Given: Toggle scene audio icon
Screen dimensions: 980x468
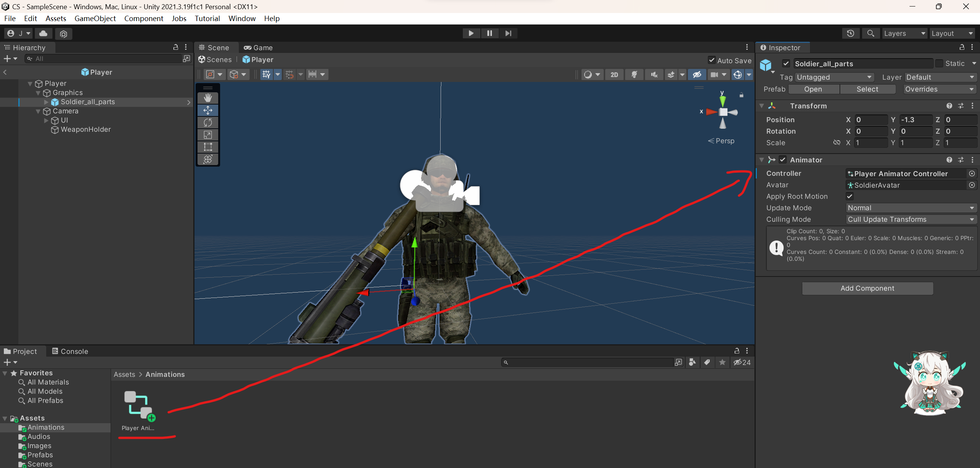Looking at the screenshot, I should (x=654, y=74).
